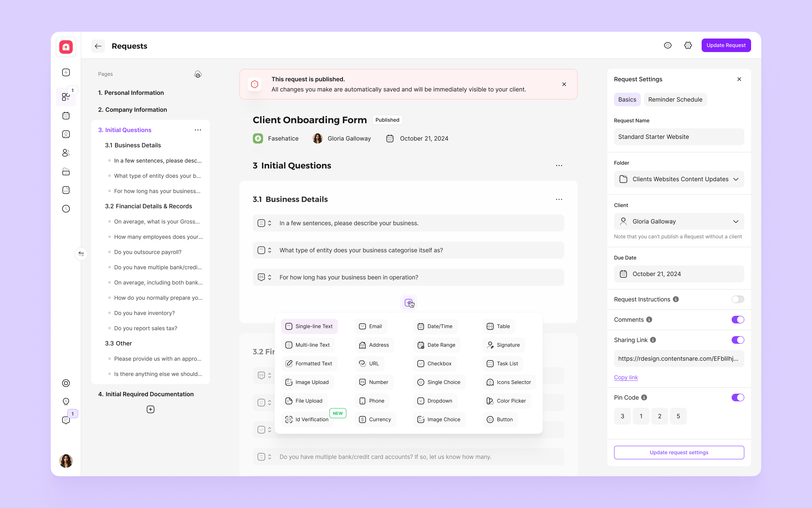Viewport: 812px width, 508px height.
Task: Dismiss the published request alert banner
Action: 564,84
